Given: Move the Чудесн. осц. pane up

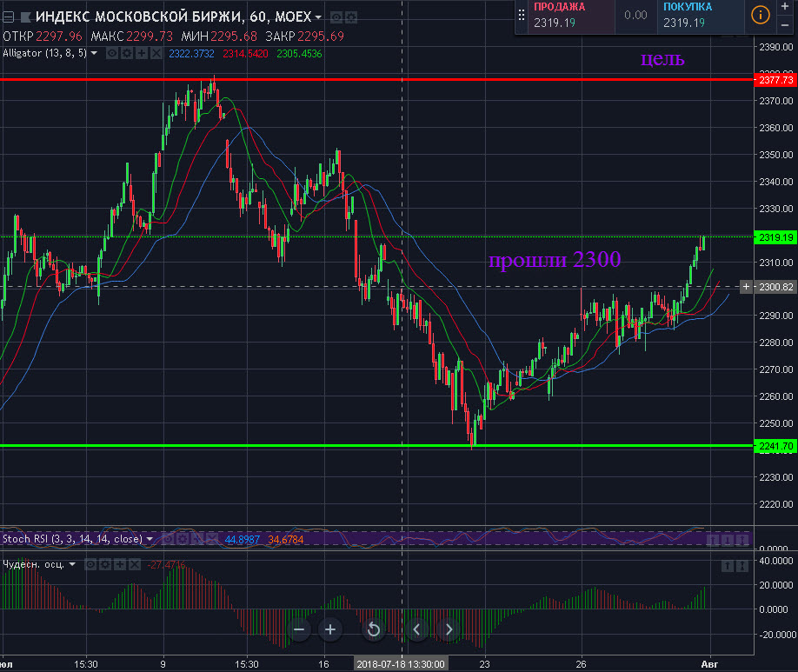Looking at the screenshot, I should tap(728, 566).
